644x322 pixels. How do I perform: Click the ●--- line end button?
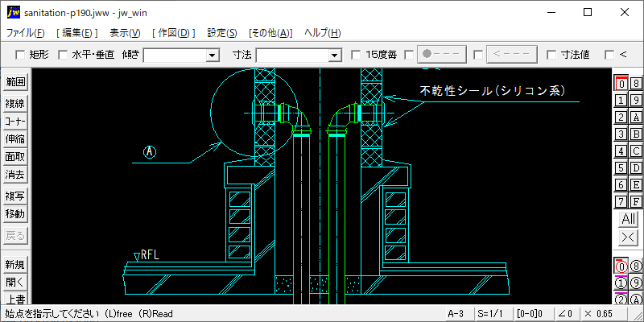click(442, 54)
